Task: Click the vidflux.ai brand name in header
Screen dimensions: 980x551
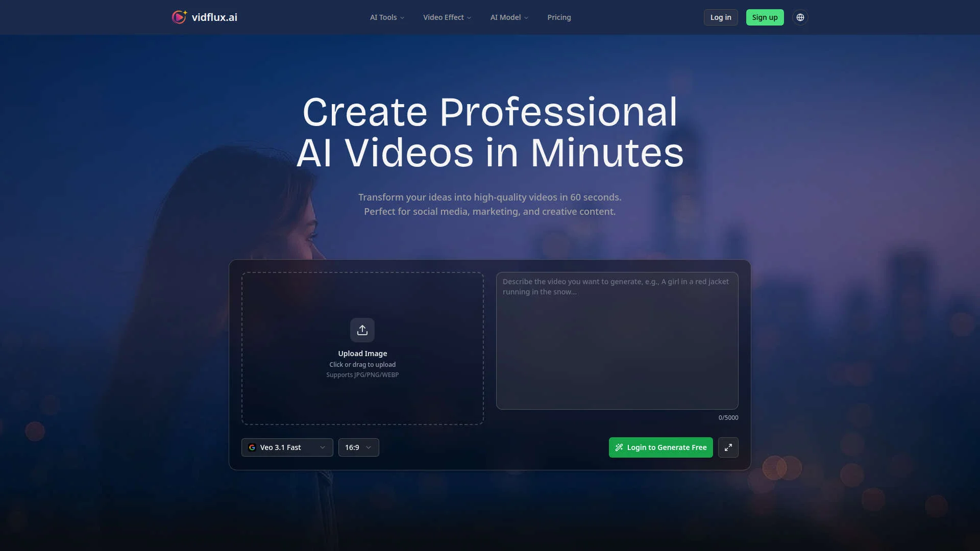Action: 214,17
